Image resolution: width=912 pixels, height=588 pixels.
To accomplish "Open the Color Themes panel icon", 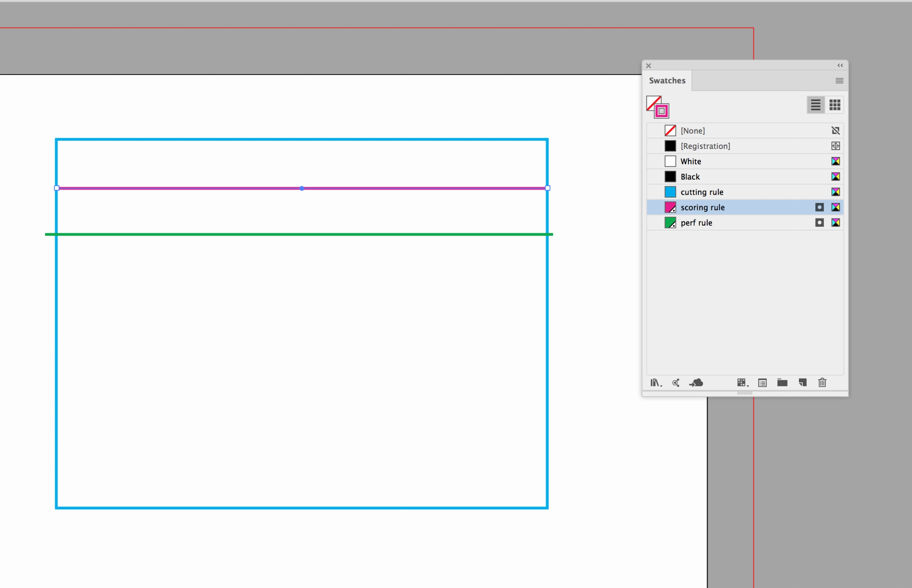I will (676, 383).
